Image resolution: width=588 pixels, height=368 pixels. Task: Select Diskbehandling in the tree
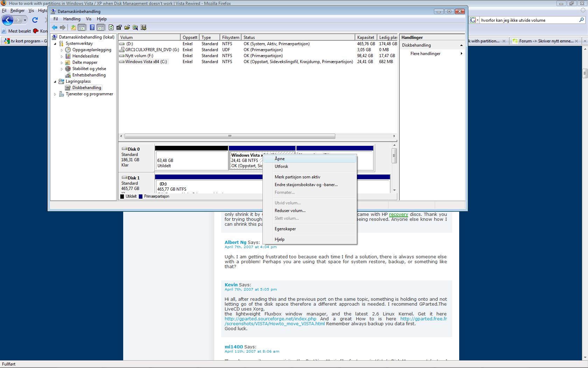click(x=87, y=88)
